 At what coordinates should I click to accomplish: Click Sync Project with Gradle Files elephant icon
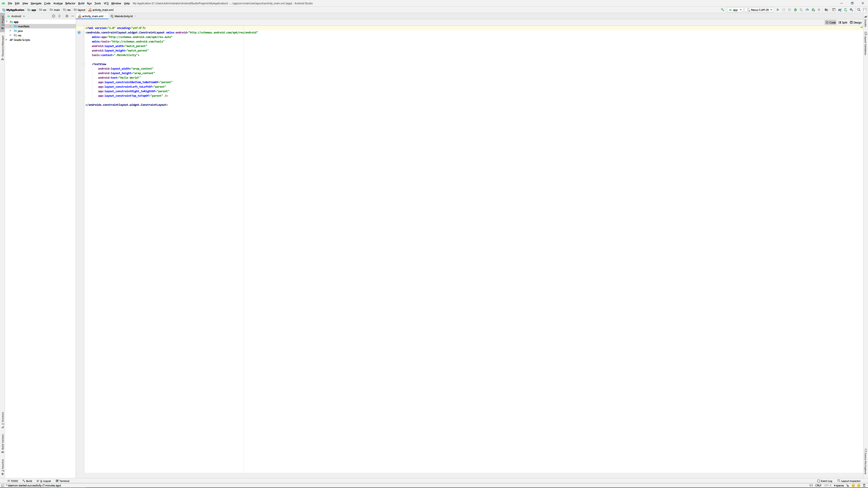click(x=840, y=10)
